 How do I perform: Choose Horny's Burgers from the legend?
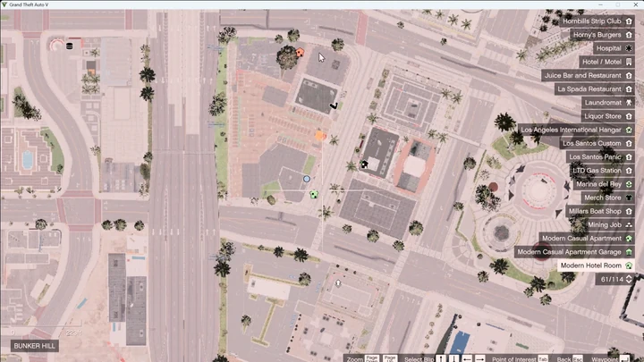(x=602, y=35)
